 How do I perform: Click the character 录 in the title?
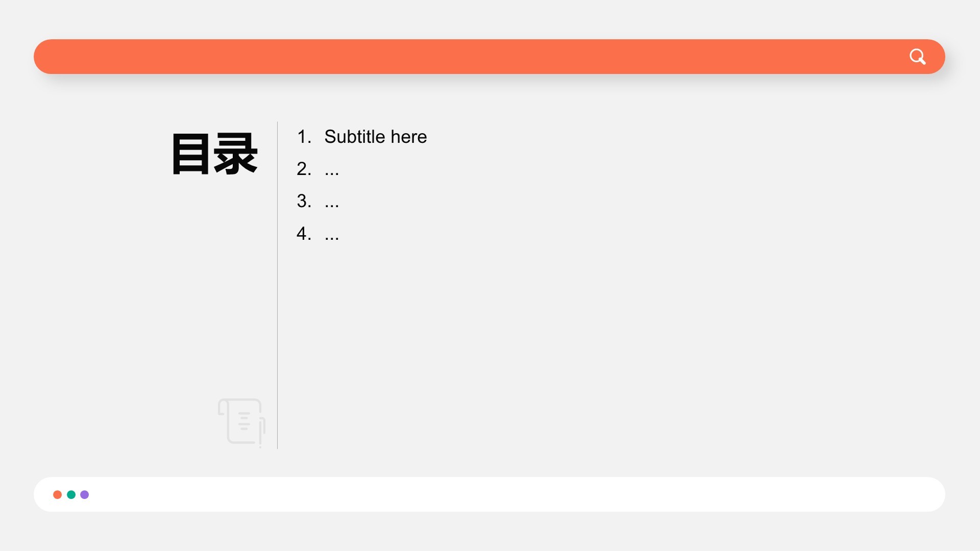pos(236,154)
